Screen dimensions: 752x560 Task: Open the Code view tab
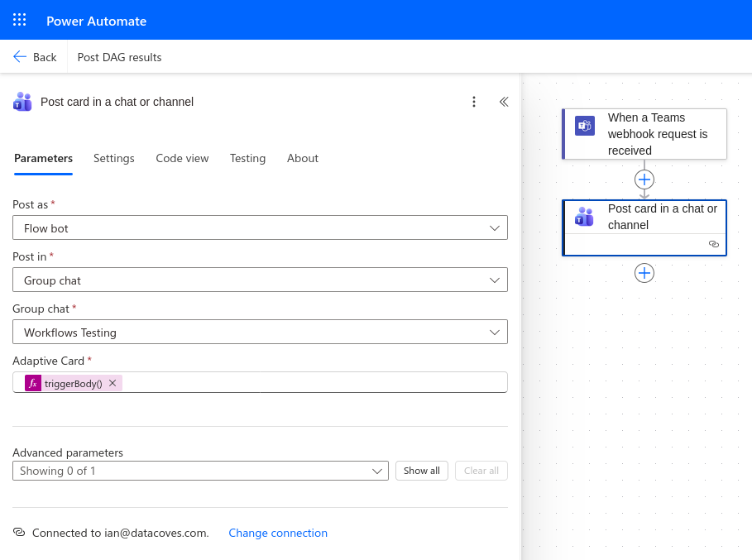[x=182, y=158]
